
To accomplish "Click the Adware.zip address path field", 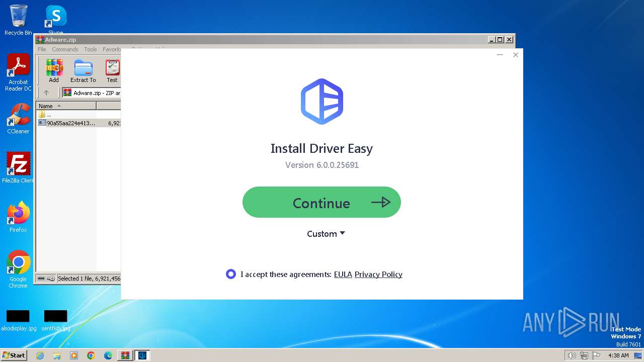I will (92, 93).
